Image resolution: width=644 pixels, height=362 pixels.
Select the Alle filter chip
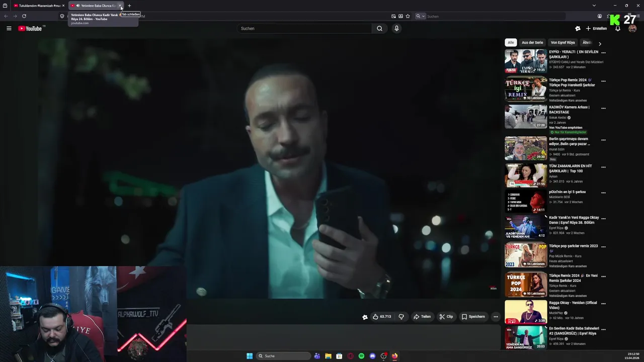(x=511, y=43)
